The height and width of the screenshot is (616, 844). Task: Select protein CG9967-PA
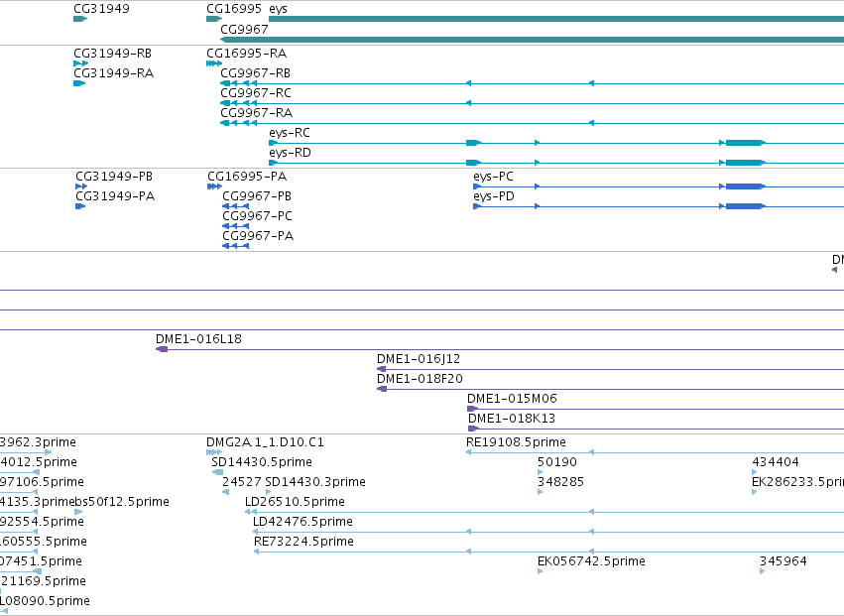click(258, 236)
